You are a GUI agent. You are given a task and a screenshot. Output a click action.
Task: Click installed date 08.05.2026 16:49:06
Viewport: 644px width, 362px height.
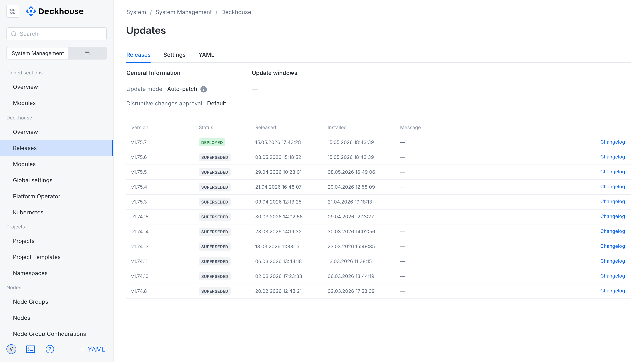351,172
